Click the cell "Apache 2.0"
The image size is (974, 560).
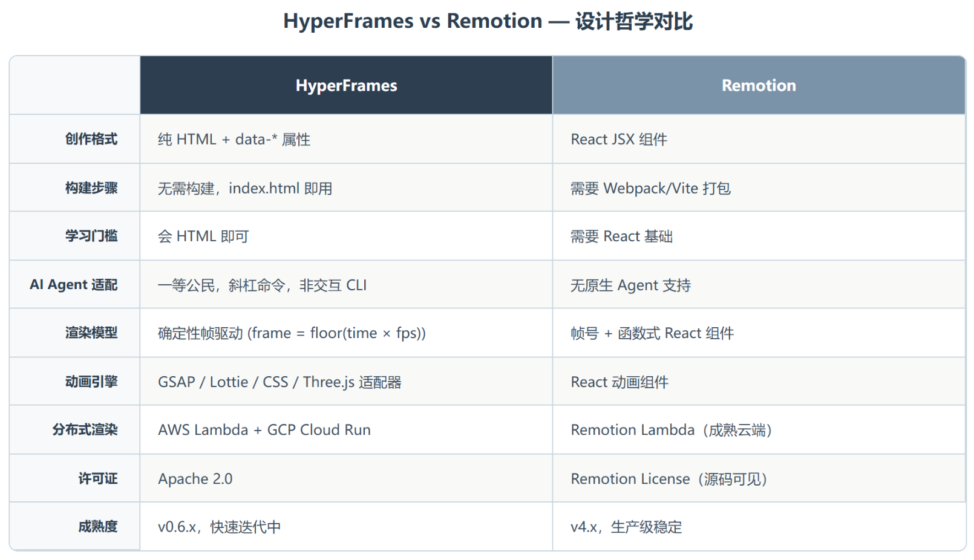coord(346,478)
